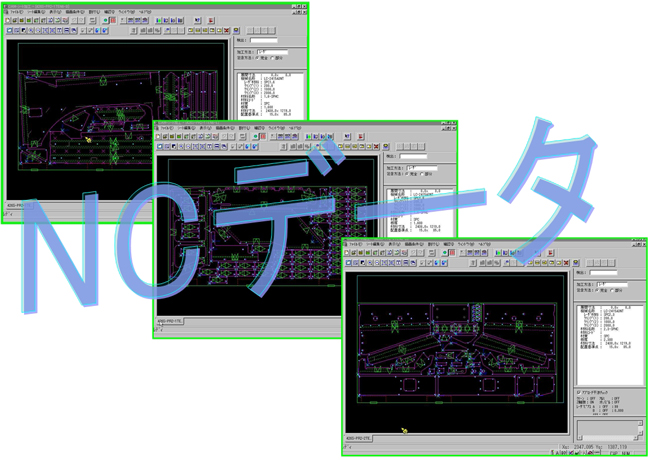Viewport: 650px width, 460px height.
Task: Select the 部分 radio button in front window
Action: click(x=612, y=291)
